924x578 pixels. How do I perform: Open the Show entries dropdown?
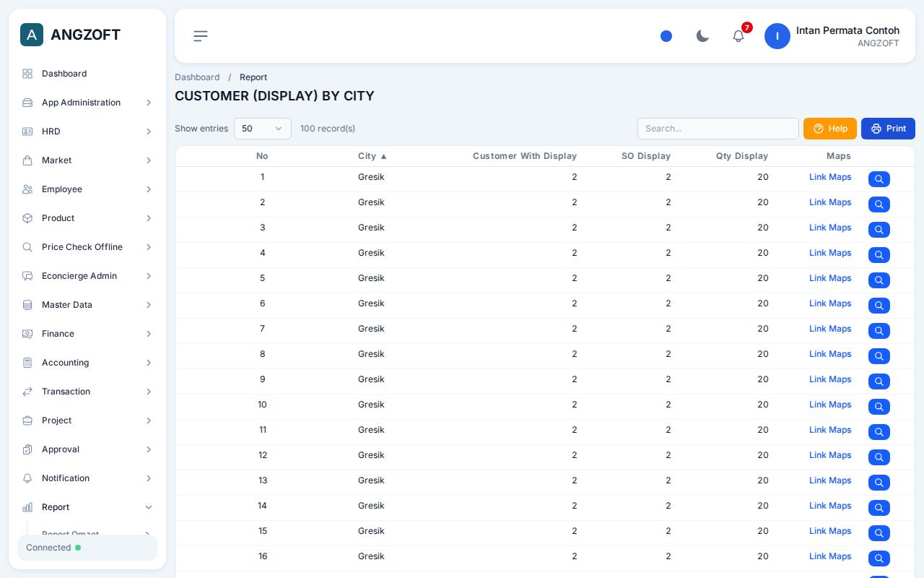click(x=263, y=129)
